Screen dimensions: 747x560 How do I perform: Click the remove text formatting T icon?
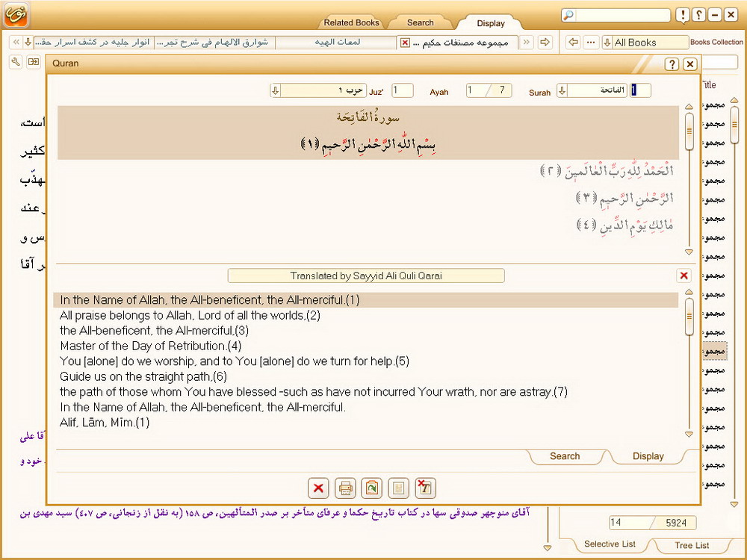(425, 488)
